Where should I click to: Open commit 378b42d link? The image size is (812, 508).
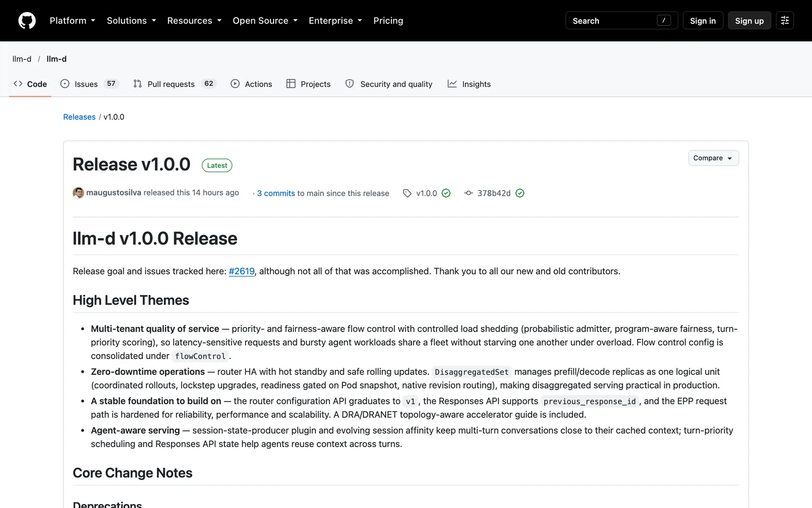(x=494, y=194)
